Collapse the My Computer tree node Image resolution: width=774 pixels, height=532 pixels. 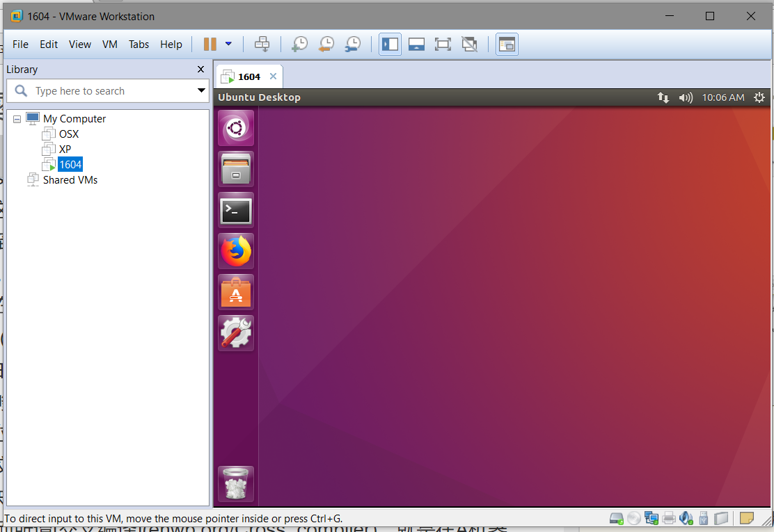pos(17,119)
